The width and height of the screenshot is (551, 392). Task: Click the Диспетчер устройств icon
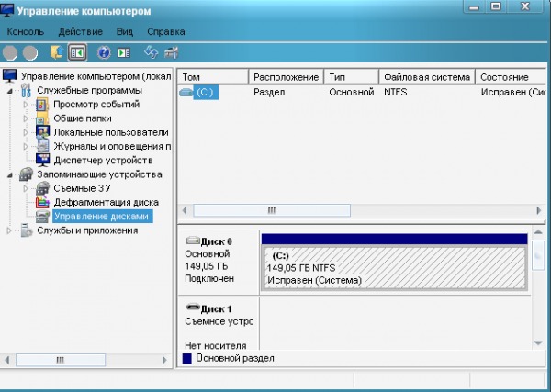coord(42,160)
